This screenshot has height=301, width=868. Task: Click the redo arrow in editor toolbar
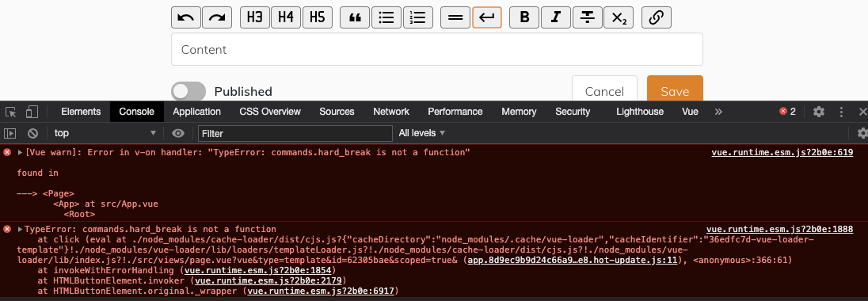(217, 17)
